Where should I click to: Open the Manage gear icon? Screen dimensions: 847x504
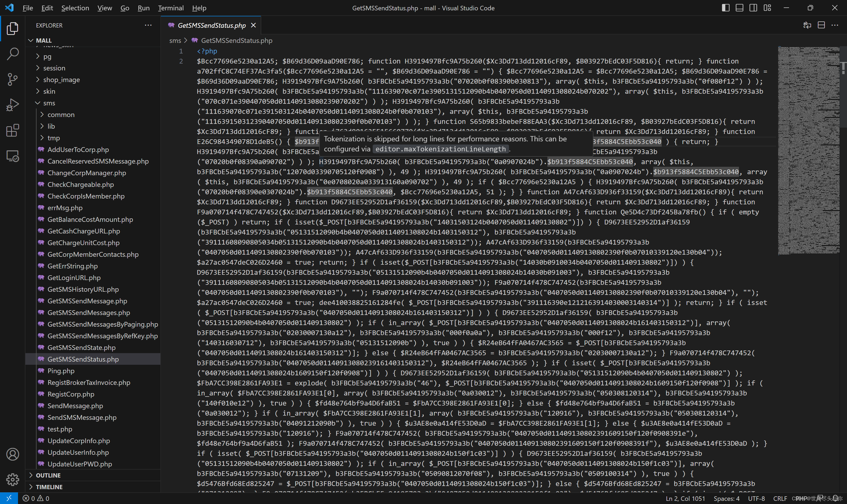[x=12, y=480]
